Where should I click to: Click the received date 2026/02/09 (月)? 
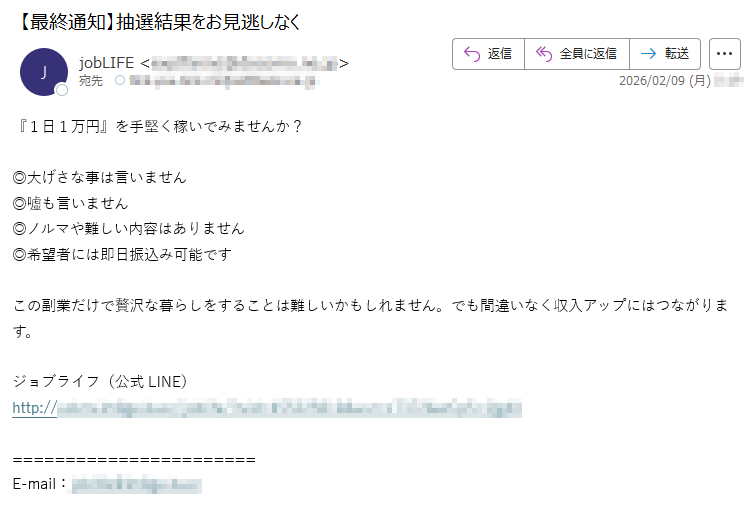click(664, 80)
